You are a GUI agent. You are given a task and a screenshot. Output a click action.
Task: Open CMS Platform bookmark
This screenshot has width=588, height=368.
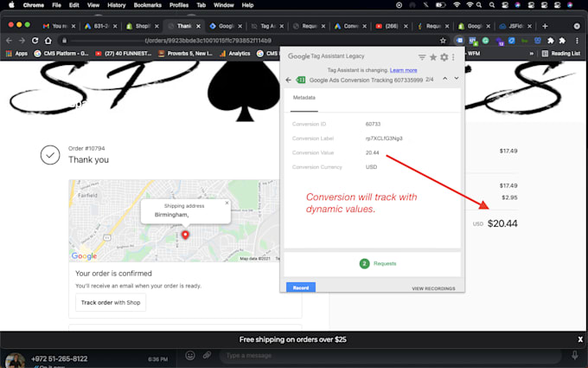click(x=61, y=54)
